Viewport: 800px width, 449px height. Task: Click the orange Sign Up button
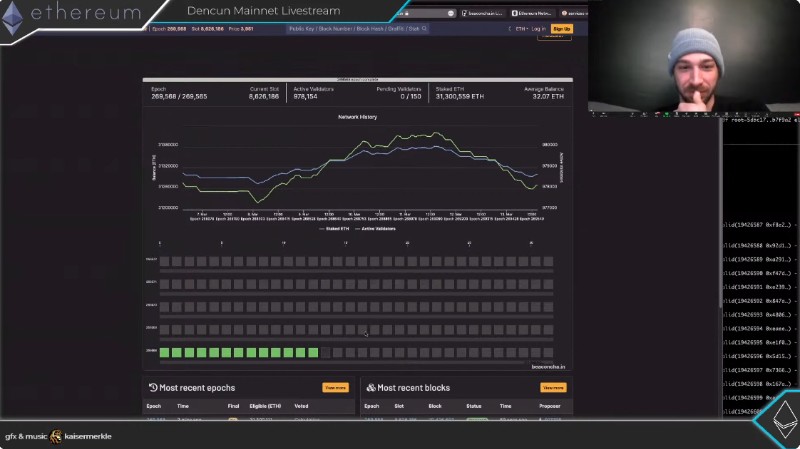point(561,29)
